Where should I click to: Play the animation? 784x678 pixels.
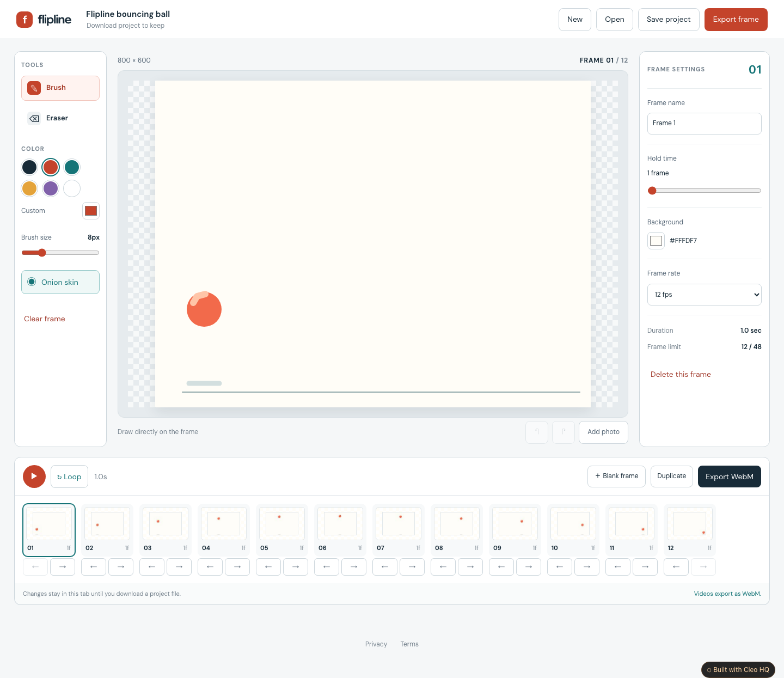34,477
